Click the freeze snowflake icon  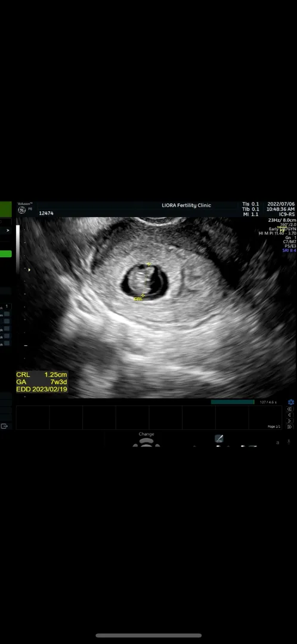290,402
